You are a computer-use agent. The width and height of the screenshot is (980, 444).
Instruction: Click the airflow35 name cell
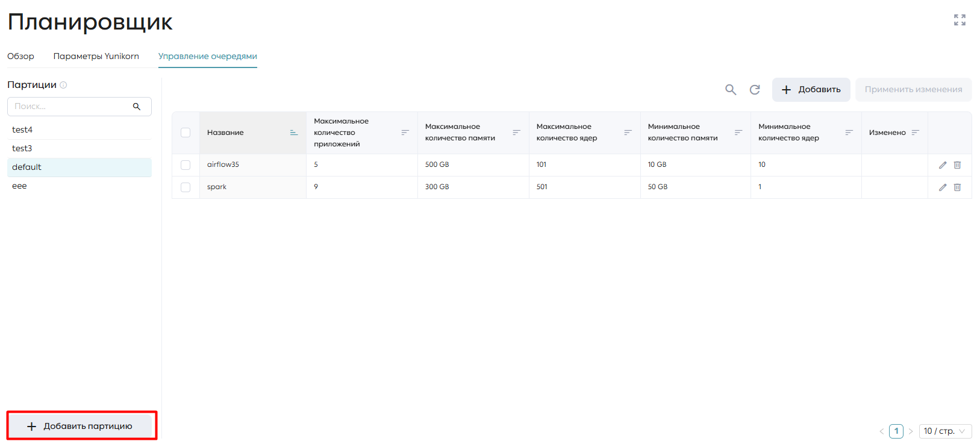253,165
